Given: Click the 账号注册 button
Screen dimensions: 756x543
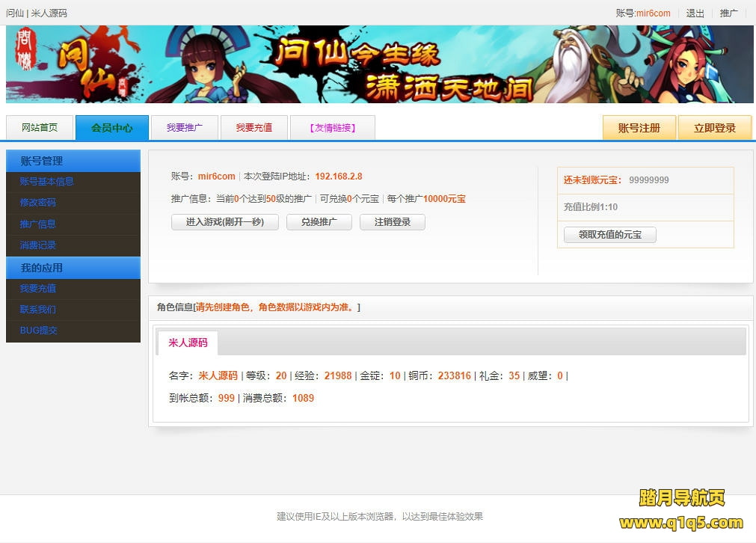Looking at the screenshot, I should click(639, 128).
